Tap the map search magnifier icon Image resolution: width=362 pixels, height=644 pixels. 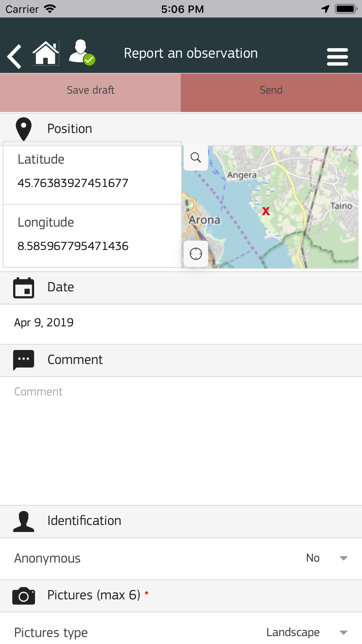196,158
